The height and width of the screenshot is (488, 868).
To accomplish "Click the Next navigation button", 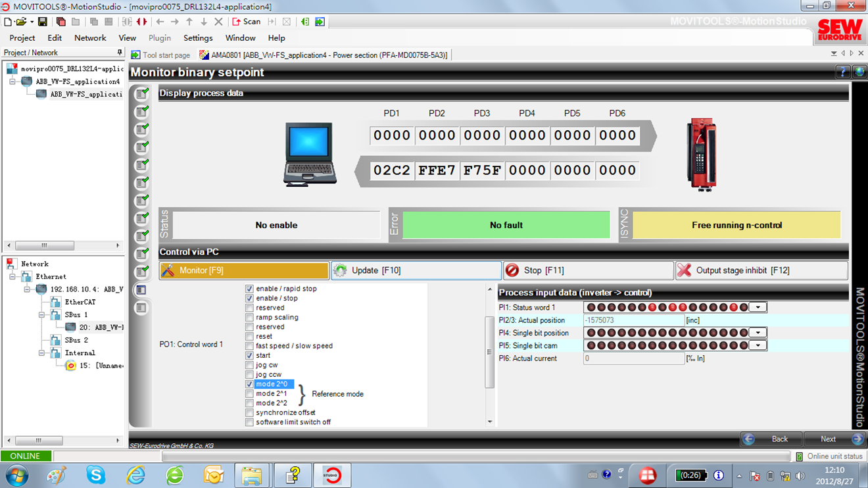I will (x=829, y=439).
